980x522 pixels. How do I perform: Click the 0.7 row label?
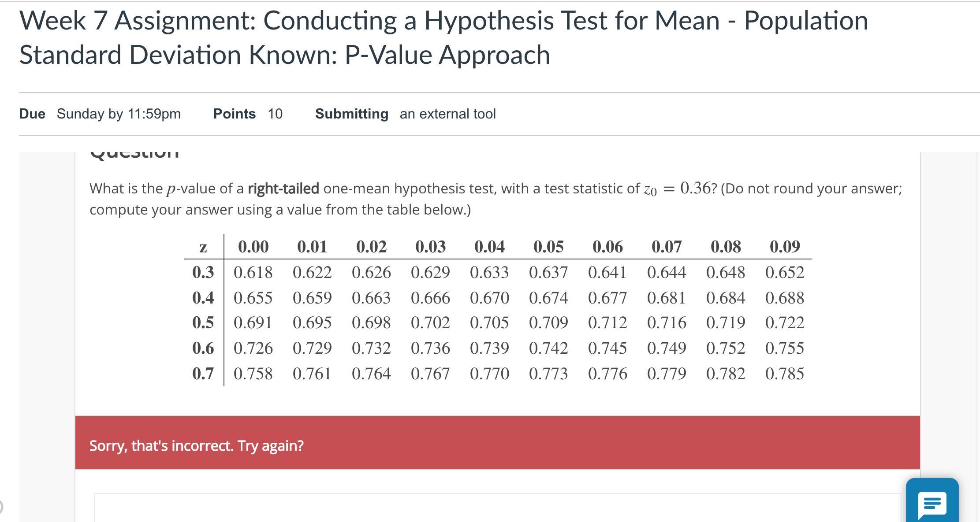(203, 374)
